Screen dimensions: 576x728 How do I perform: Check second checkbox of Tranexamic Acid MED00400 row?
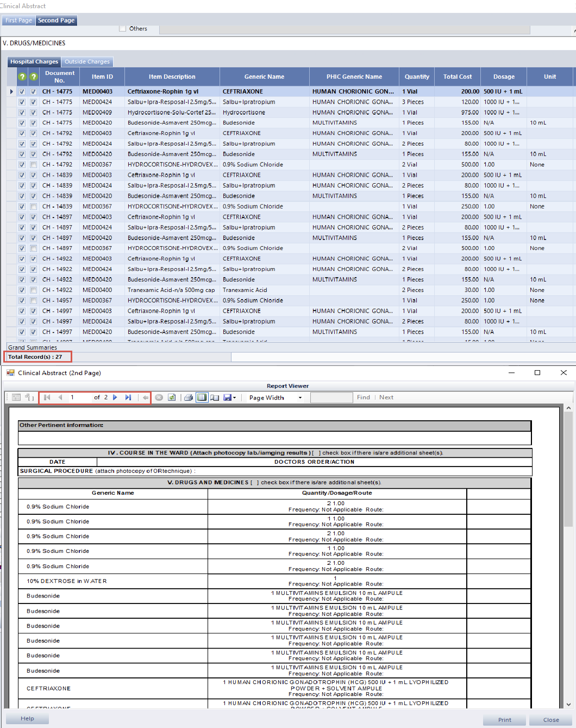click(x=34, y=290)
